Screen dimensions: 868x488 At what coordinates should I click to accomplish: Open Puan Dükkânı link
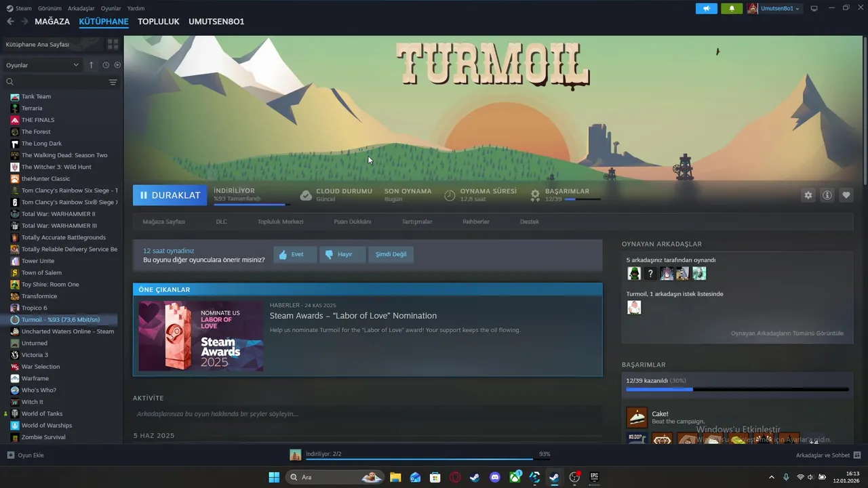(353, 222)
